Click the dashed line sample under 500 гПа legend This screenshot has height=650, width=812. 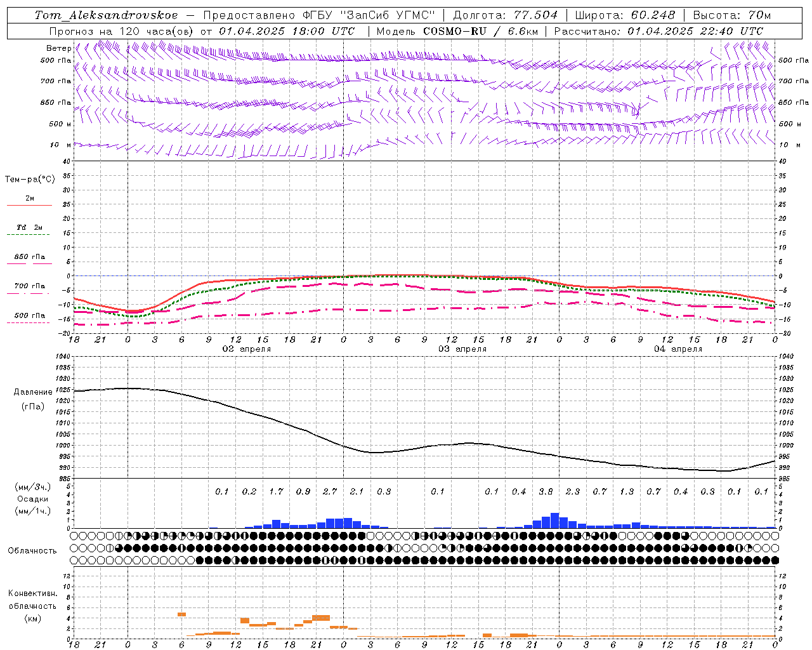click(28, 323)
